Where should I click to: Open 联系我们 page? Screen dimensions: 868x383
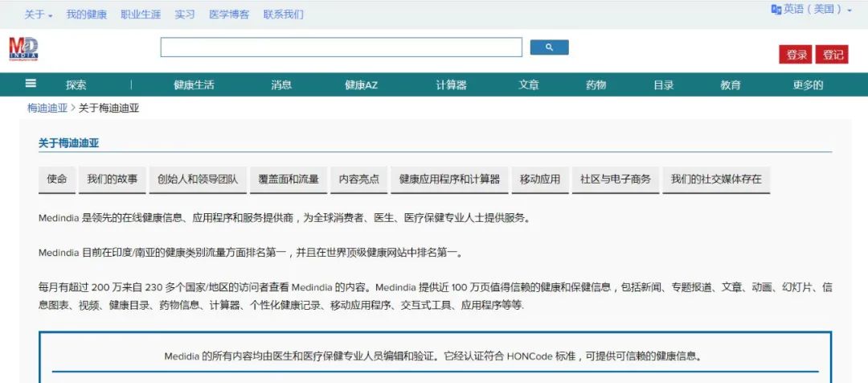point(284,15)
